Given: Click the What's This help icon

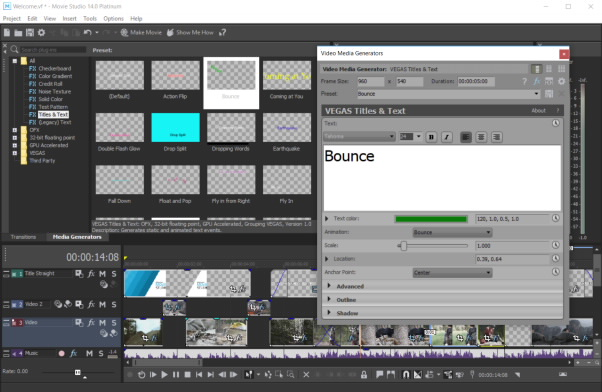Looking at the screenshot, I should tap(222, 33).
